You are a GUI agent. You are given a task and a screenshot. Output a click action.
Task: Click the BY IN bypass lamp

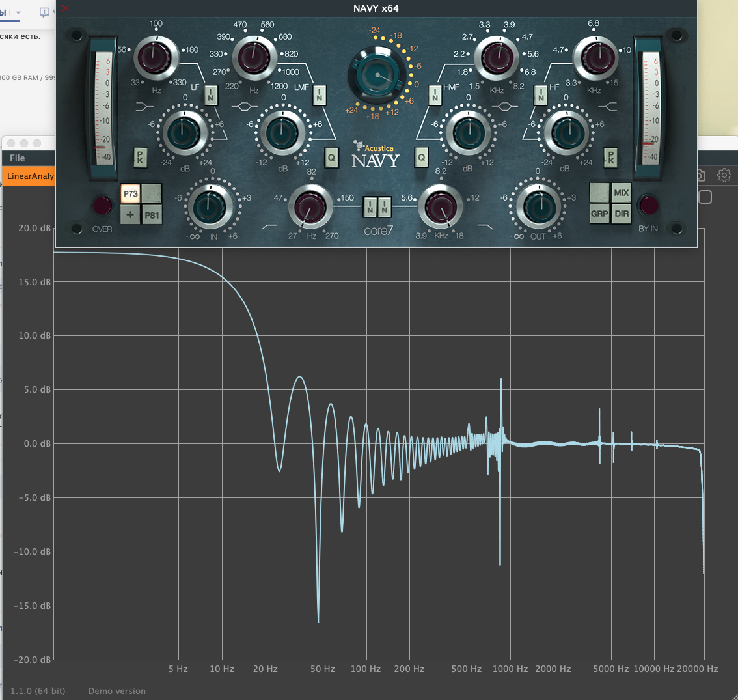pos(649,205)
